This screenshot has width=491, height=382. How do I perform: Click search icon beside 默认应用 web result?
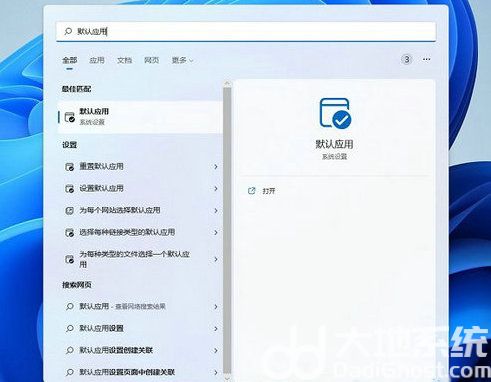pos(70,306)
